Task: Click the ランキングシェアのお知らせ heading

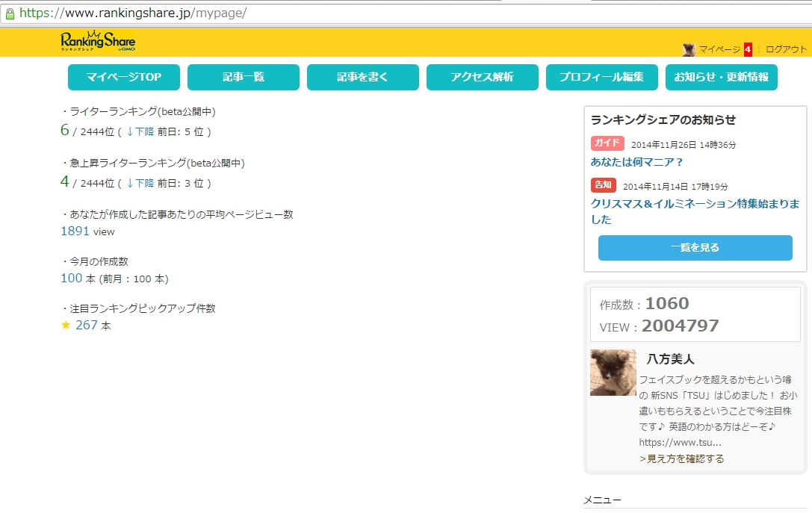Action: pyautogui.click(x=663, y=119)
